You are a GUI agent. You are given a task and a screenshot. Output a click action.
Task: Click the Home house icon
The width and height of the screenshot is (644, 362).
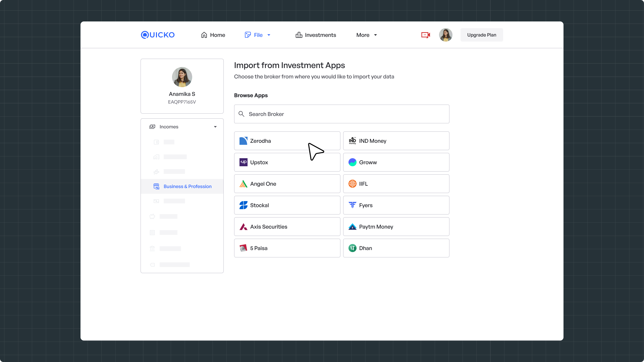(x=204, y=35)
